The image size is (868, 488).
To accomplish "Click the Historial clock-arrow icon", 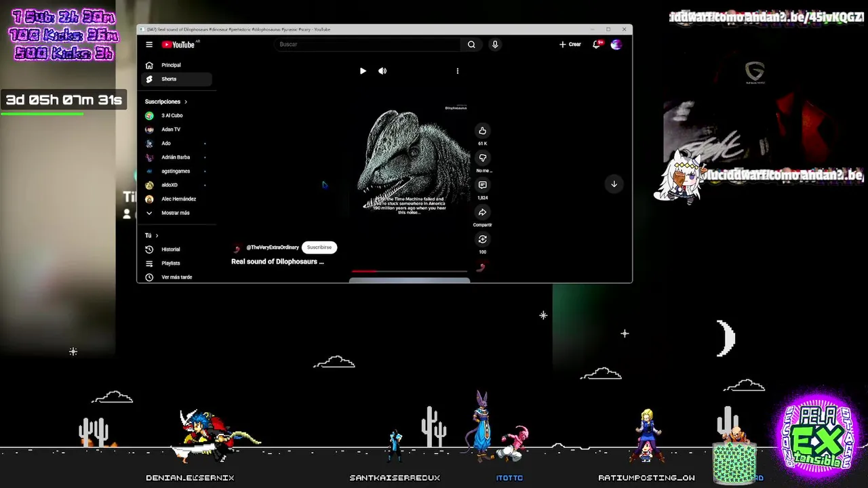I will pos(149,249).
